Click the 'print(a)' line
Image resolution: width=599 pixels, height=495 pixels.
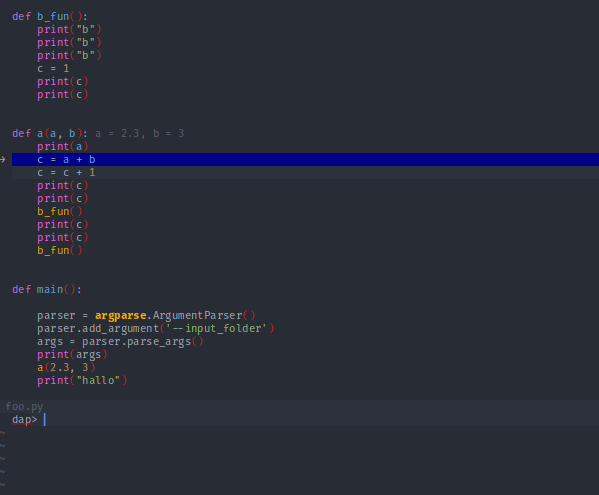click(63, 147)
